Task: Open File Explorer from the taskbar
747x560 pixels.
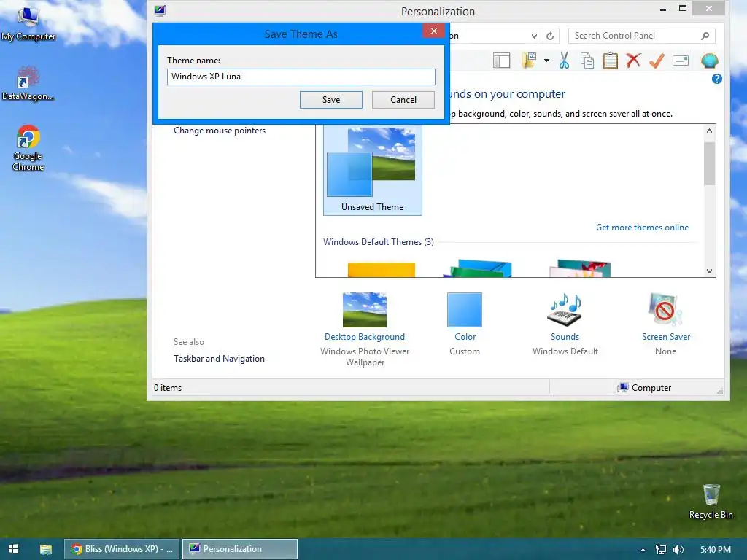Action: (x=46, y=549)
